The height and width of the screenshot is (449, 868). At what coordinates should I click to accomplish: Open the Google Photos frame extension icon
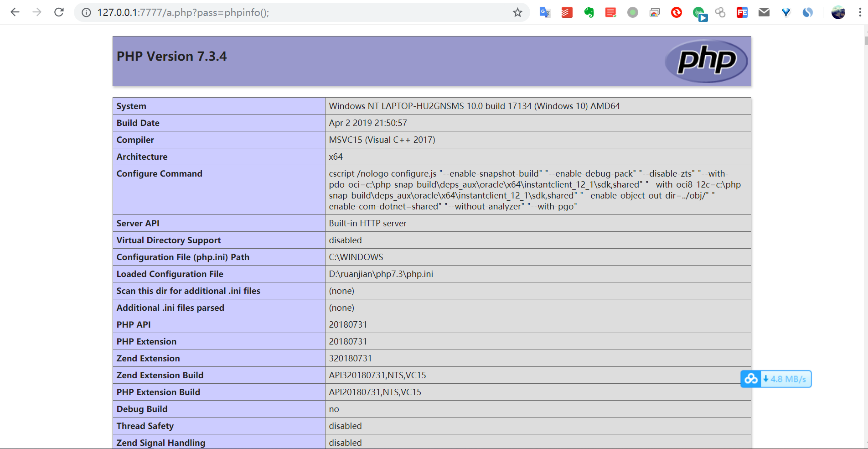click(655, 12)
